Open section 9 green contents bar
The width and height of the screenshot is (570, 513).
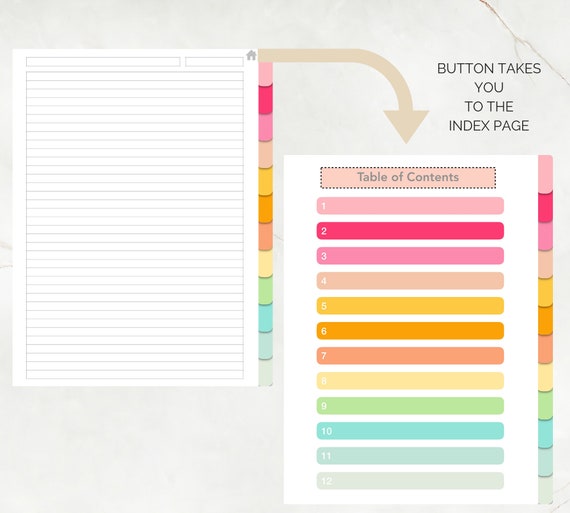[410, 406]
